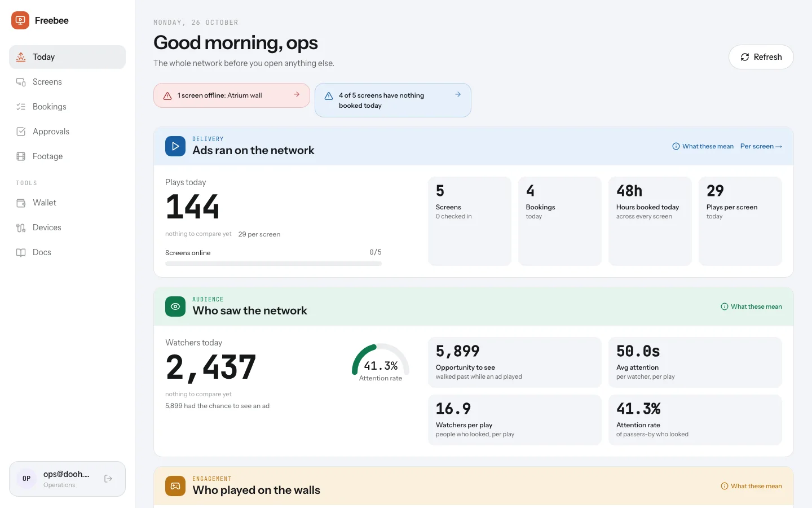The width and height of the screenshot is (812, 508).
Task: Click the '16.9 Watchers per play' card
Action: coord(515,420)
